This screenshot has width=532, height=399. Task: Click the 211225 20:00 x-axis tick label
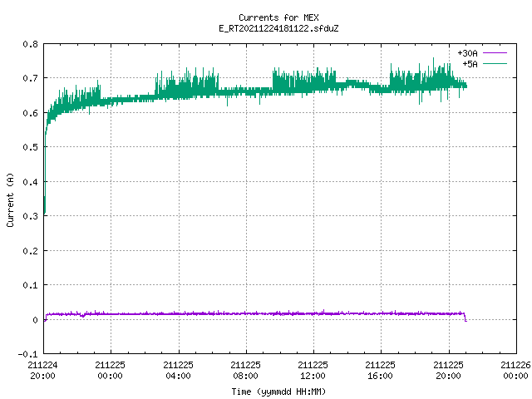449,371
